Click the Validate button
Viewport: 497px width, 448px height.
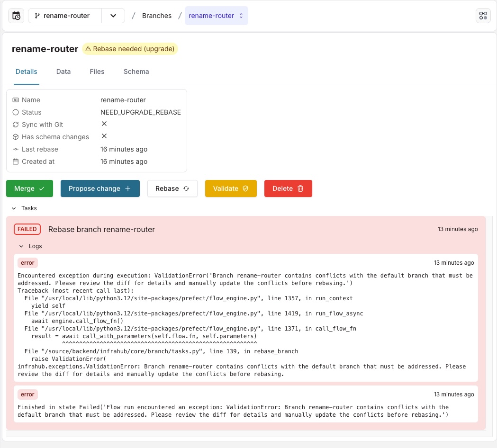(231, 188)
